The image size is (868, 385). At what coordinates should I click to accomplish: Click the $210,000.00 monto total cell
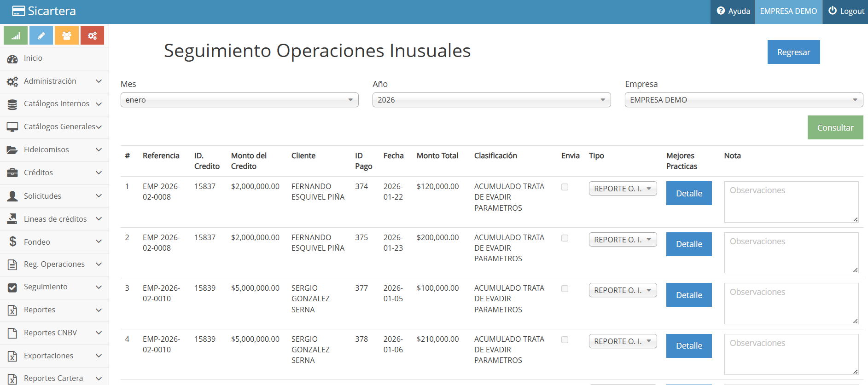click(437, 339)
